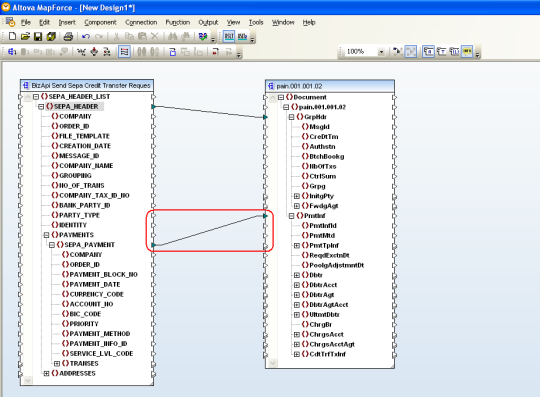Click the pain.001.001.02 component title bar
This screenshot has width=540, height=397.
(330, 86)
